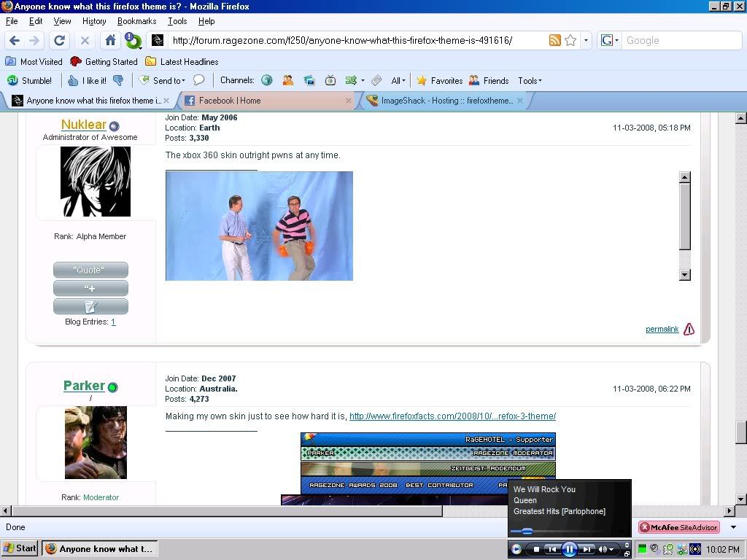Screen dimensions: 747x560
Task: Click the StumbleUpon Stumble! button
Action: pos(29,81)
